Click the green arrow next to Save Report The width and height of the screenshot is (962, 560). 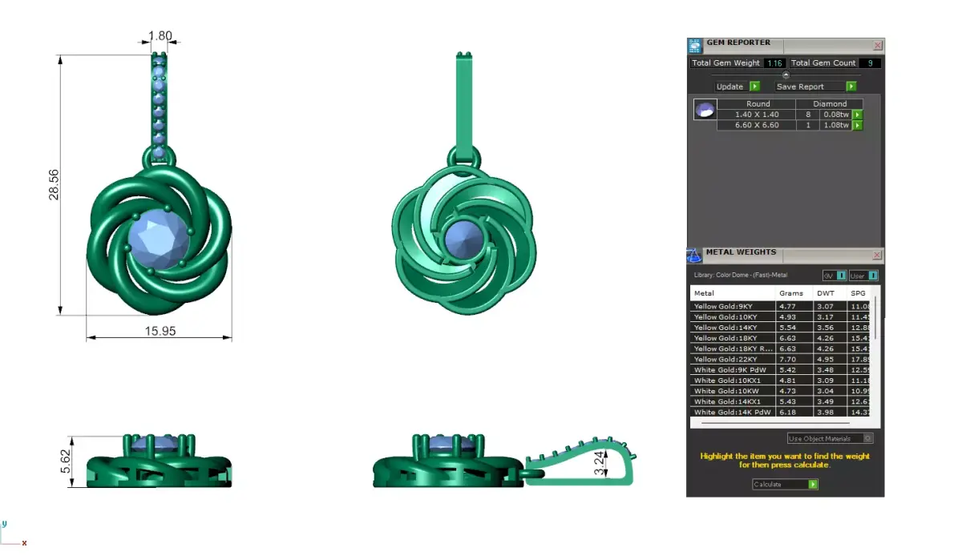(x=851, y=87)
